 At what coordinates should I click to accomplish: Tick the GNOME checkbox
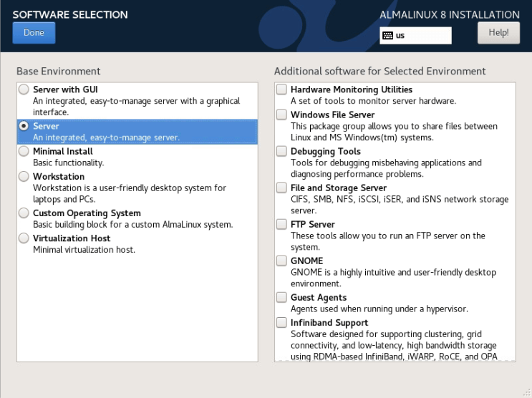[281, 261]
